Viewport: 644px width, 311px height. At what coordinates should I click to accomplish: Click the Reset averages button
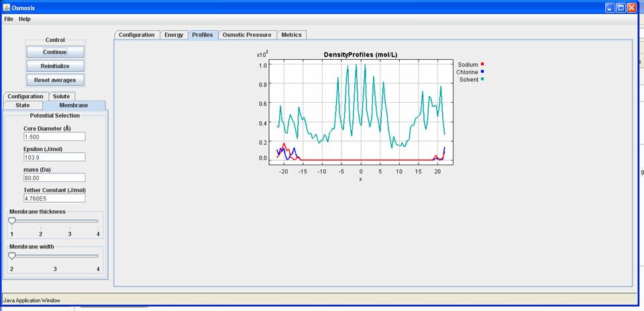[x=55, y=80]
